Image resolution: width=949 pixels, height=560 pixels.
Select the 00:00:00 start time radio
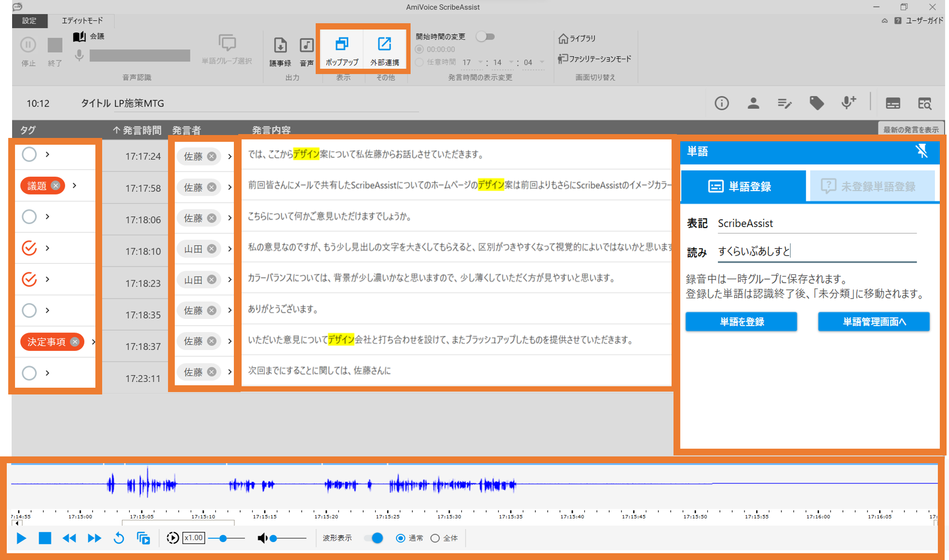tap(419, 49)
